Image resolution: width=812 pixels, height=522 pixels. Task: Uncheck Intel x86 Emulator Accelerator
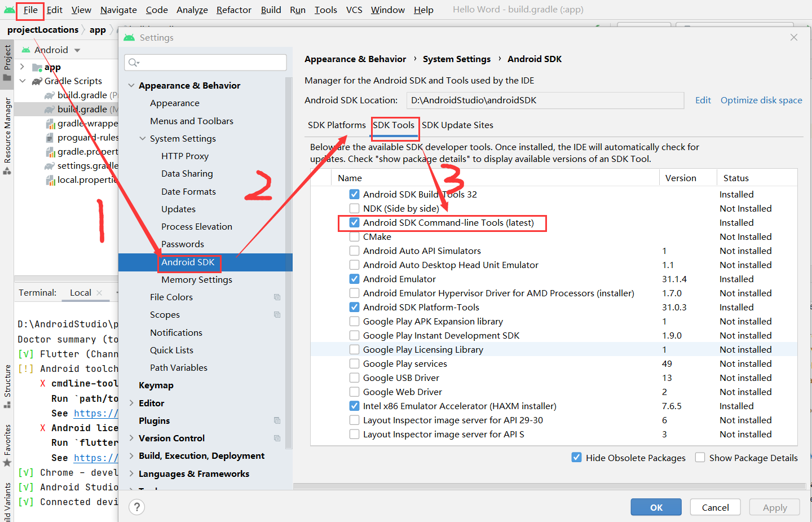(x=354, y=406)
